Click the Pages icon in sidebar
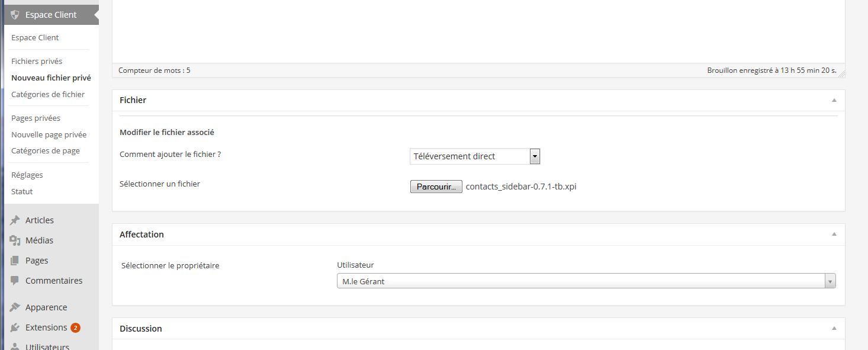Viewport: 868px width, 350px height. 15,261
